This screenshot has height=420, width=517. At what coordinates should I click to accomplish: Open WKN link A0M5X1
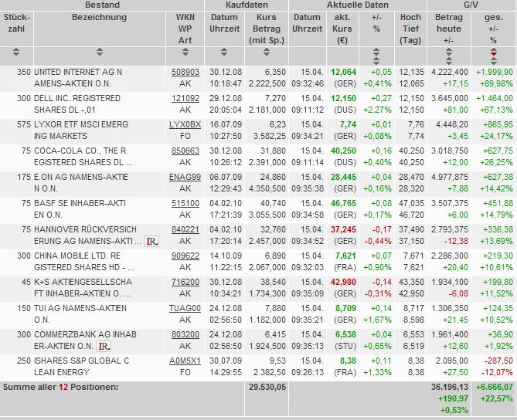coord(185,361)
